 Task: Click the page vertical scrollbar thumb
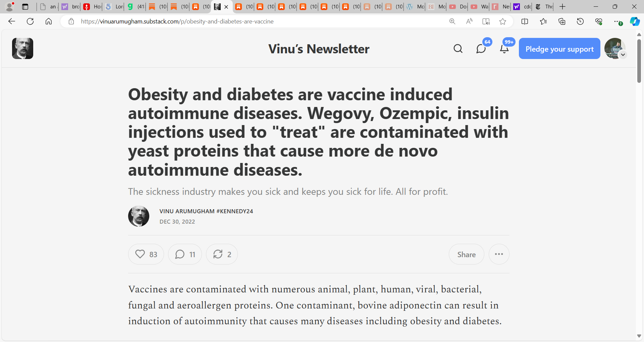pyautogui.click(x=639, y=60)
